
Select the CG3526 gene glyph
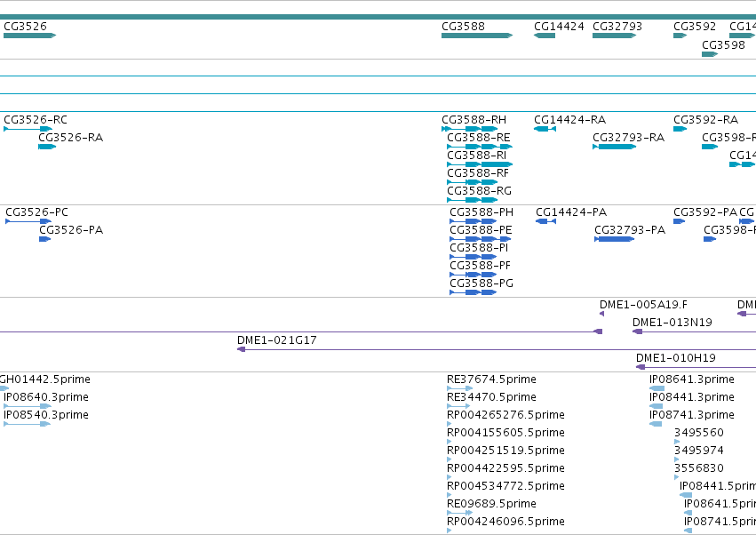(30, 36)
